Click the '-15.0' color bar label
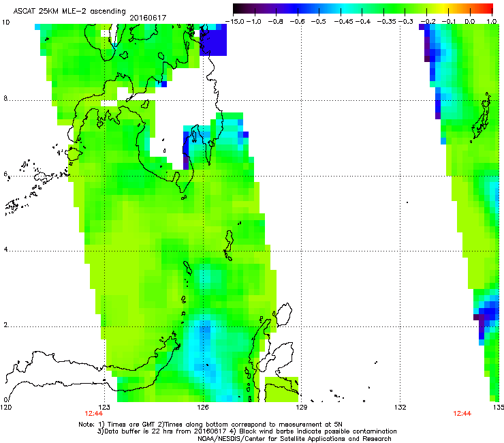Image resolution: width=504 pixels, height=443 pixels. (235, 22)
